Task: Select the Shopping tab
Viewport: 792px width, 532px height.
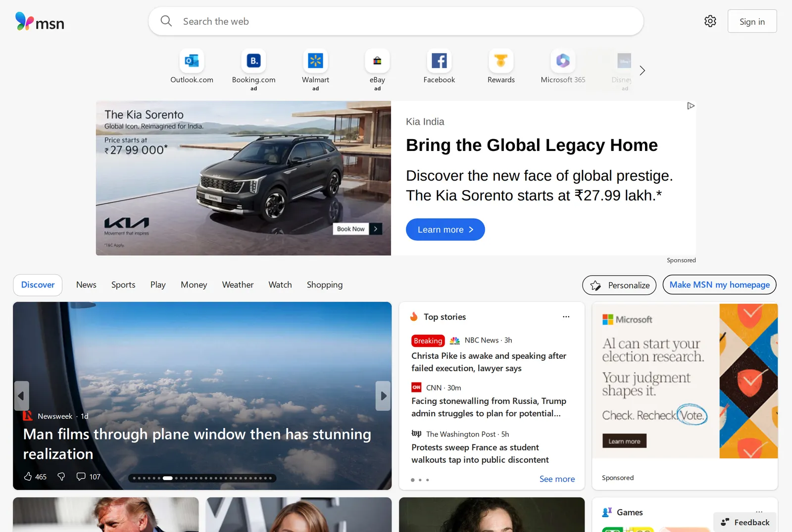Action: pyautogui.click(x=325, y=285)
